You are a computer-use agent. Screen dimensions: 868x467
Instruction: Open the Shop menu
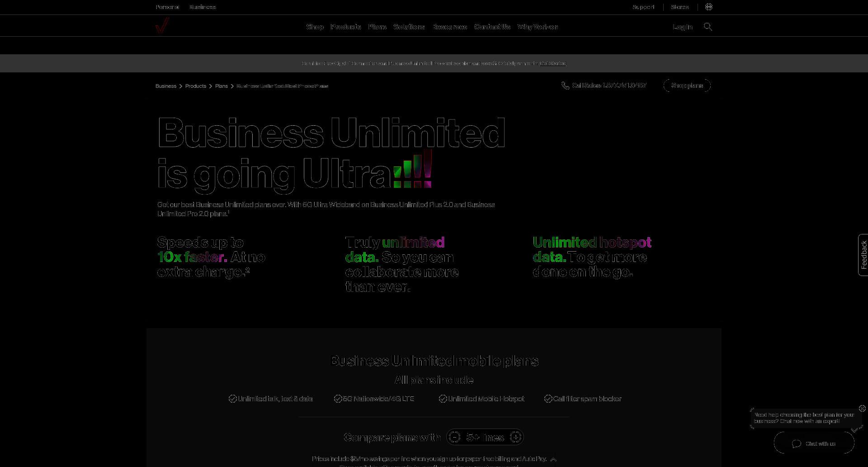315,27
